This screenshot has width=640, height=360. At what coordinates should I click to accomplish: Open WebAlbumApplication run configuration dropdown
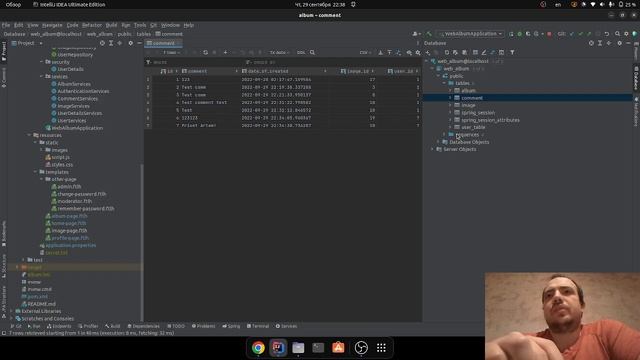coord(470,34)
